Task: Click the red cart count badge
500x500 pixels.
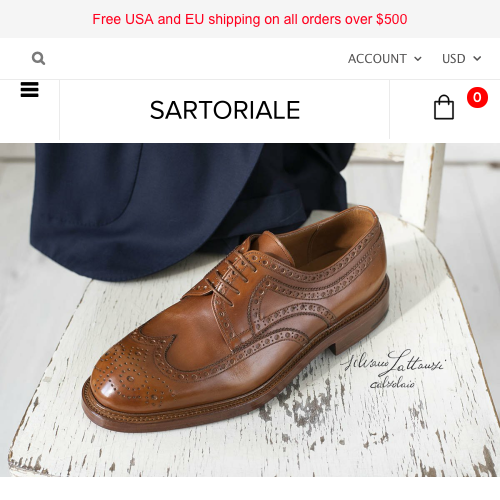Action: (477, 97)
